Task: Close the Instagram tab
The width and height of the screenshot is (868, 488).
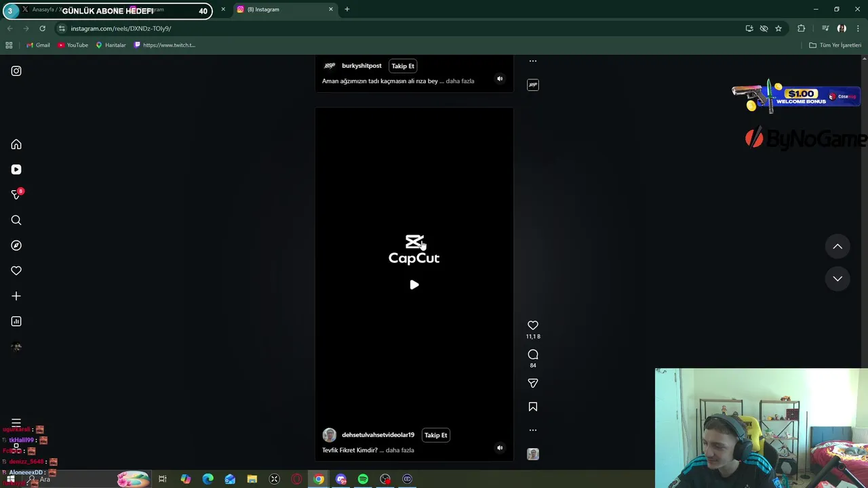Action: pos(331,9)
